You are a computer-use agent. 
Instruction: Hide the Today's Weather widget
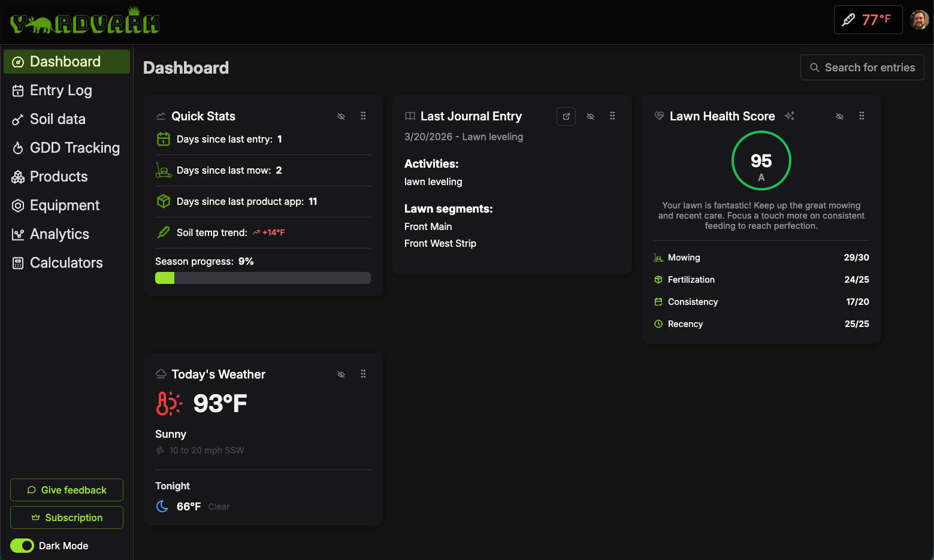pos(341,374)
